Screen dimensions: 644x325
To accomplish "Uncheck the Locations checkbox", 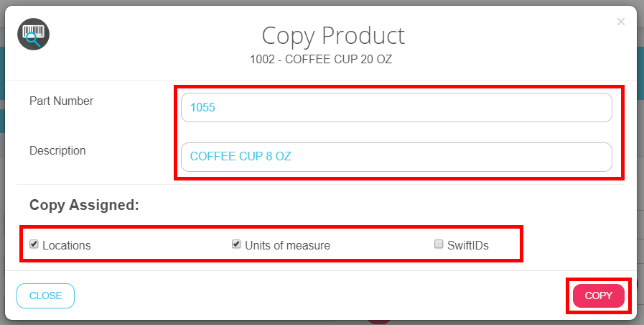I will coord(34,244).
